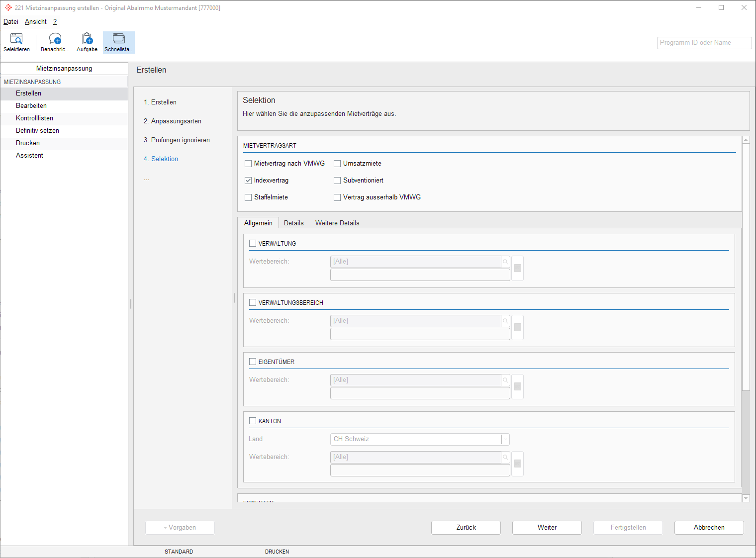Screen dimensions: 756x558
Task: Click the STANDARD status bar entry
Action: [x=179, y=552]
